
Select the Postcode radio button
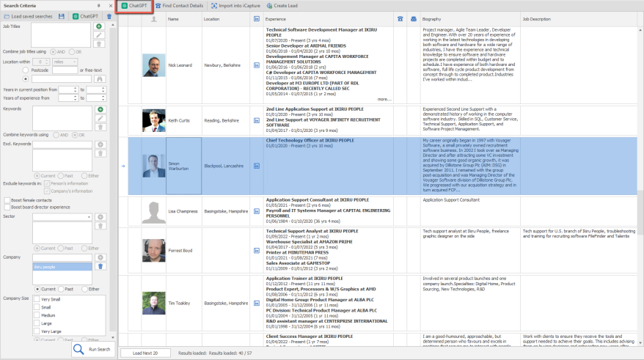pyautogui.click(x=26, y=70)
